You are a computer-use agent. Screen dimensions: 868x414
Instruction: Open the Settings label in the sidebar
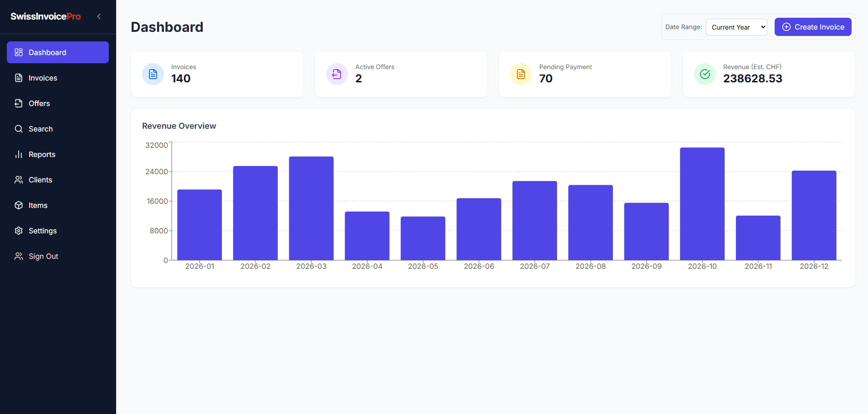coord(43,231)
